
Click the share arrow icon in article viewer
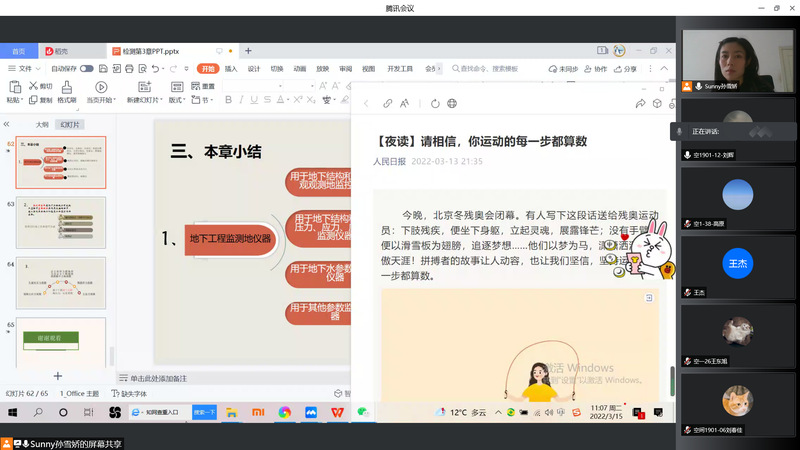[640, 103]
